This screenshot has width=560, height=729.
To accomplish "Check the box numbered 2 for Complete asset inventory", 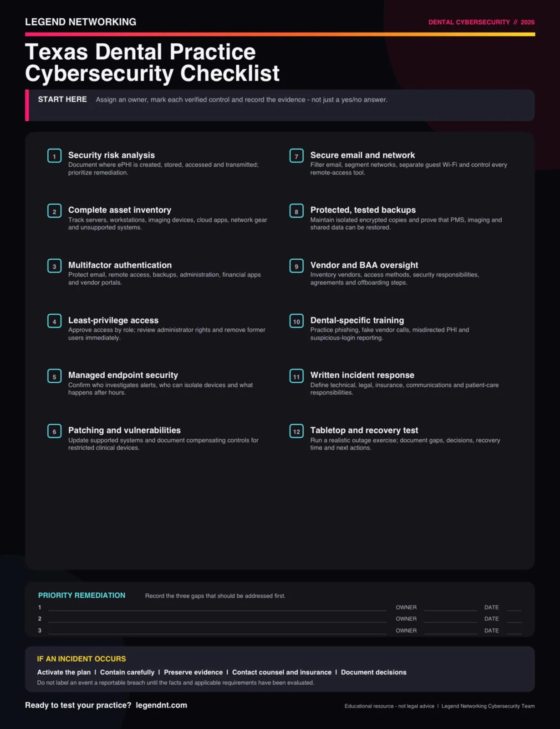I will point(54,211).
